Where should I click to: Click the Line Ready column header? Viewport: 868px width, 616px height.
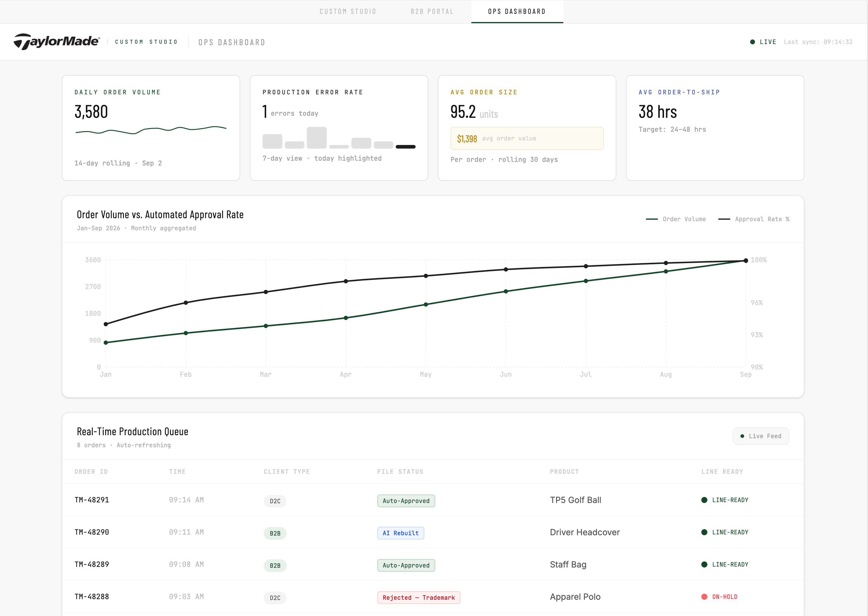pos(722,471)
